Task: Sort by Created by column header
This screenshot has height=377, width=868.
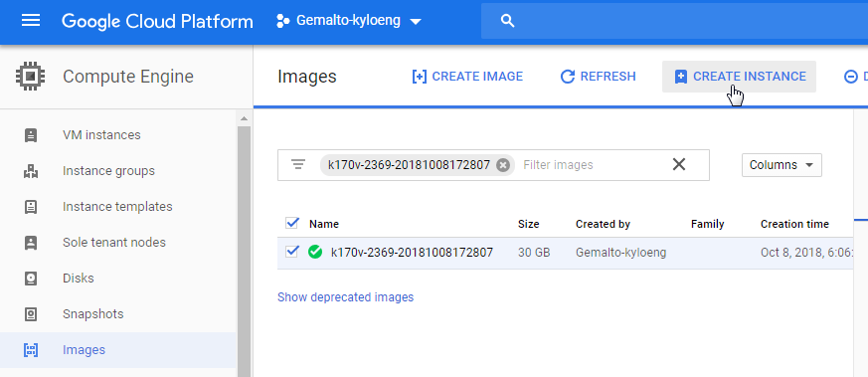Action: [603, 224]
